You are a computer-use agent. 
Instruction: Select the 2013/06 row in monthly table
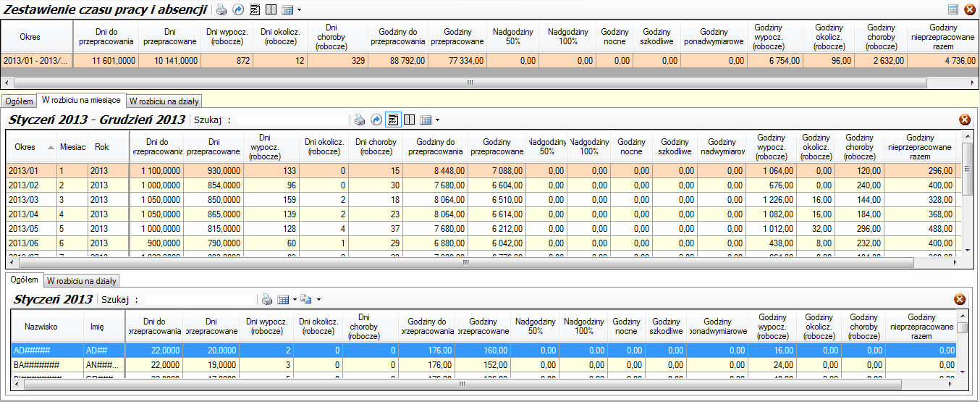485,243
